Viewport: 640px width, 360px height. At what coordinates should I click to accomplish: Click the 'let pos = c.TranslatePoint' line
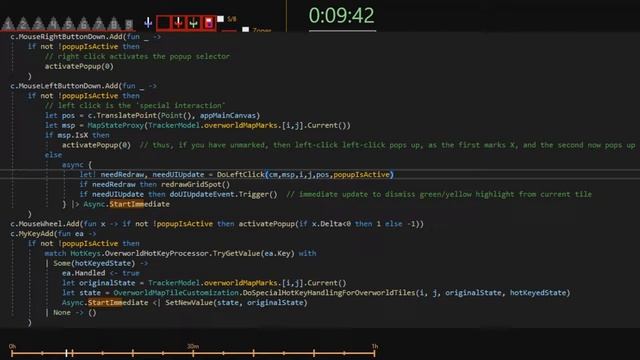[152, 116]
